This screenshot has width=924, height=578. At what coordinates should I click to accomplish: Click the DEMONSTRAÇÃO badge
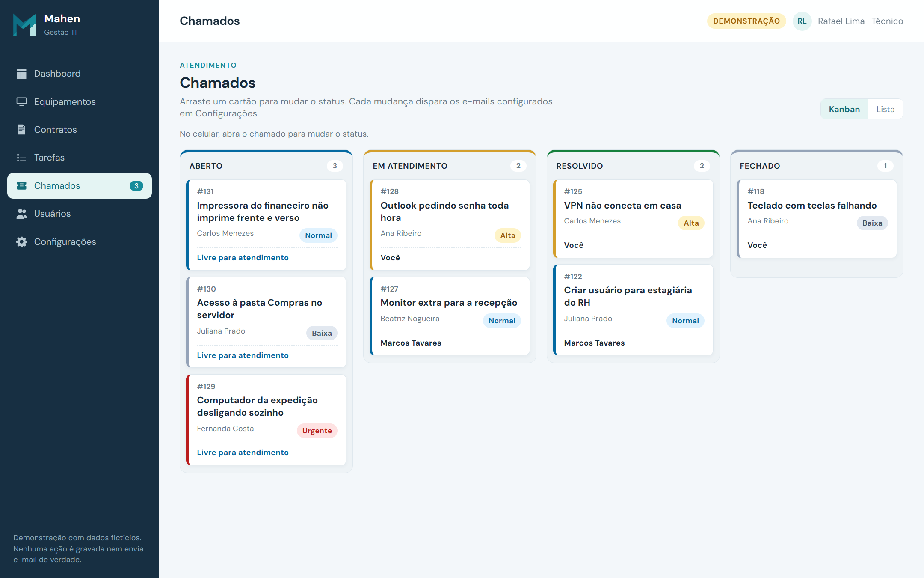(x=746, y=21)
